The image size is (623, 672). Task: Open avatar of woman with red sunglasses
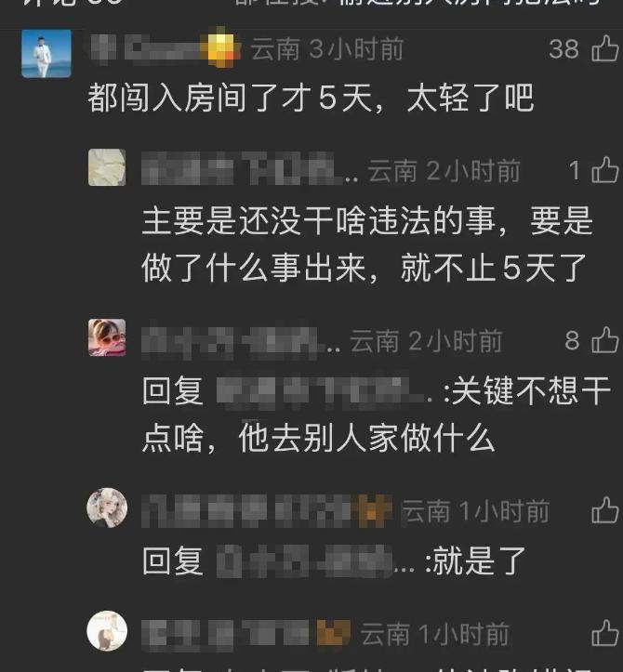click(107, 337)
